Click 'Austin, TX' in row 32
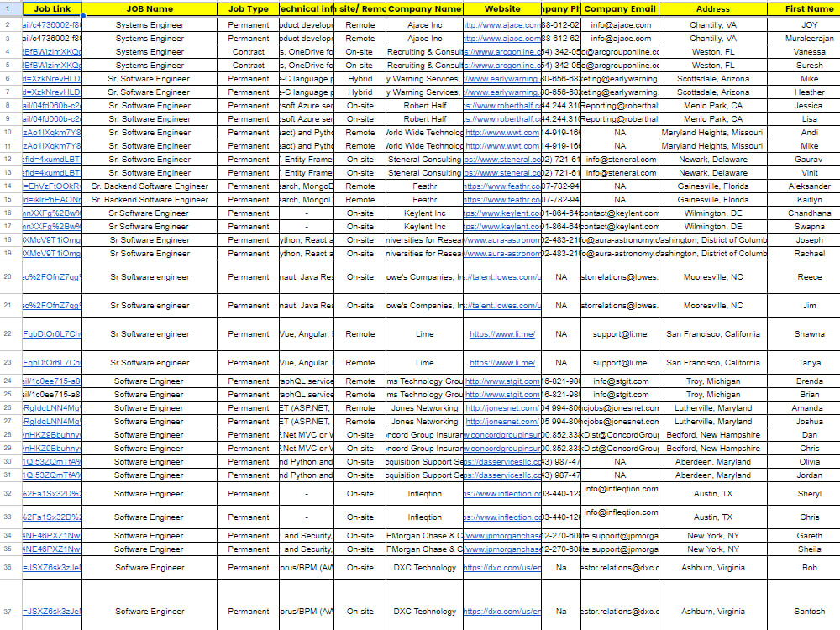Image resolution: width=840 pixels, height=630 pixels. [x=713, y=494]
